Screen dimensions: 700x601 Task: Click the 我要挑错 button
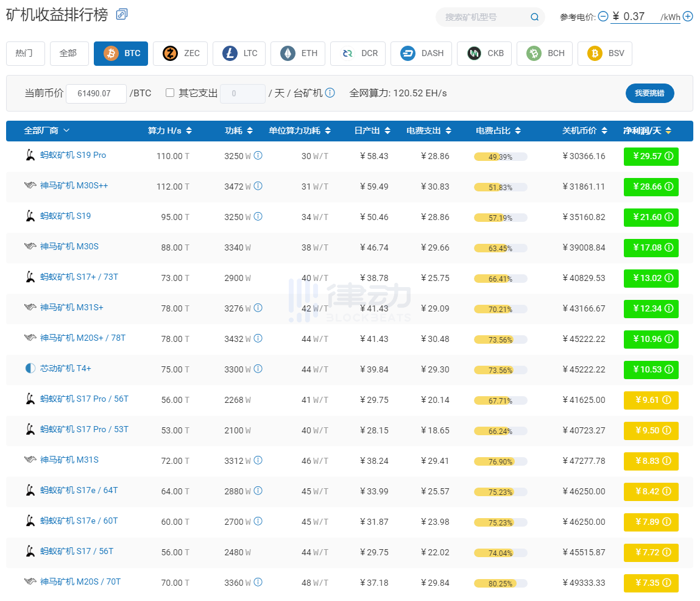coord(649,93)
